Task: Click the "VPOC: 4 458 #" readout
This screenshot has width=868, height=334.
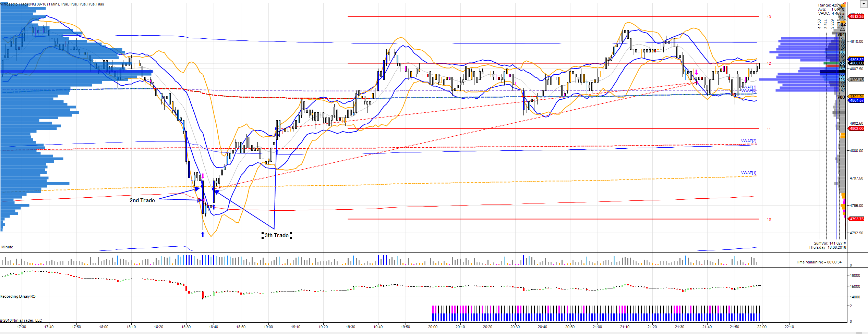Action: point(831,13)
